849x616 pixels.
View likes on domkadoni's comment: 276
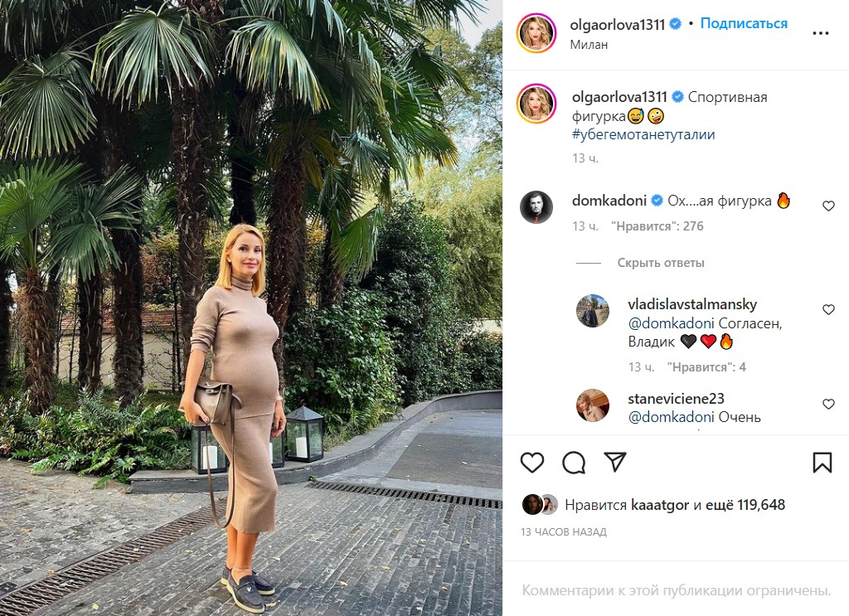tap(657, 226)
